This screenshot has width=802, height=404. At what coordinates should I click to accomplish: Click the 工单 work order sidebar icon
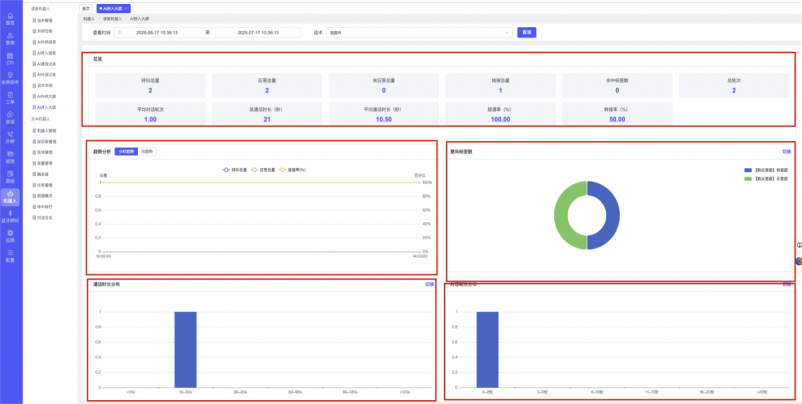[x=10, y=99]
